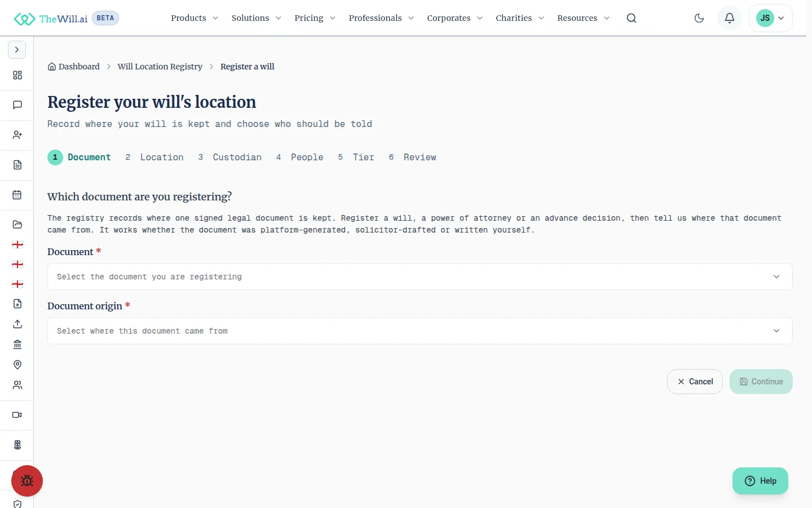Open the Products navigation menu
812x508 pixels.
pyautogui.click(x=195, y=18)
